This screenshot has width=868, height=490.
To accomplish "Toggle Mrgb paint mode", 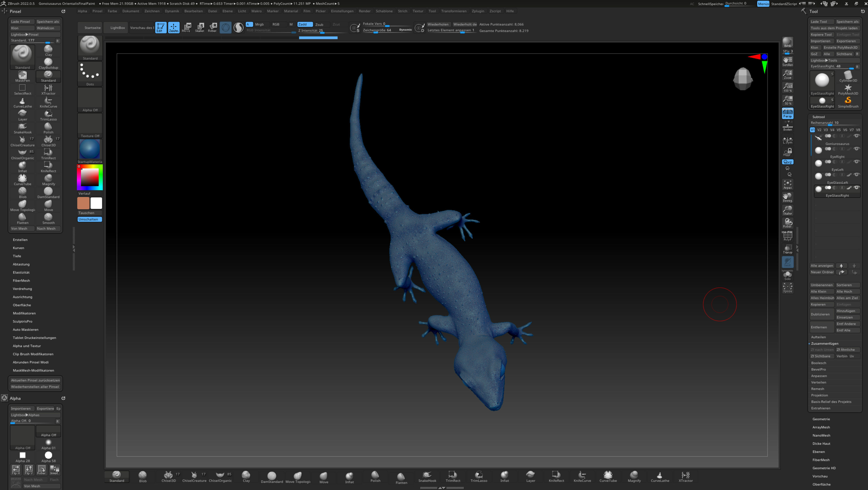I will 260,24.
